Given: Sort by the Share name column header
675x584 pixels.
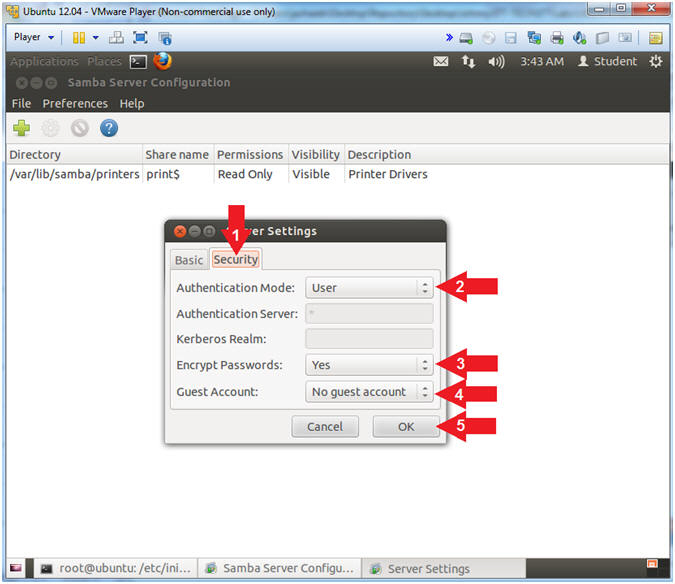Looking at the screenshot, I should pyautogui.click(x=177, y=154).
